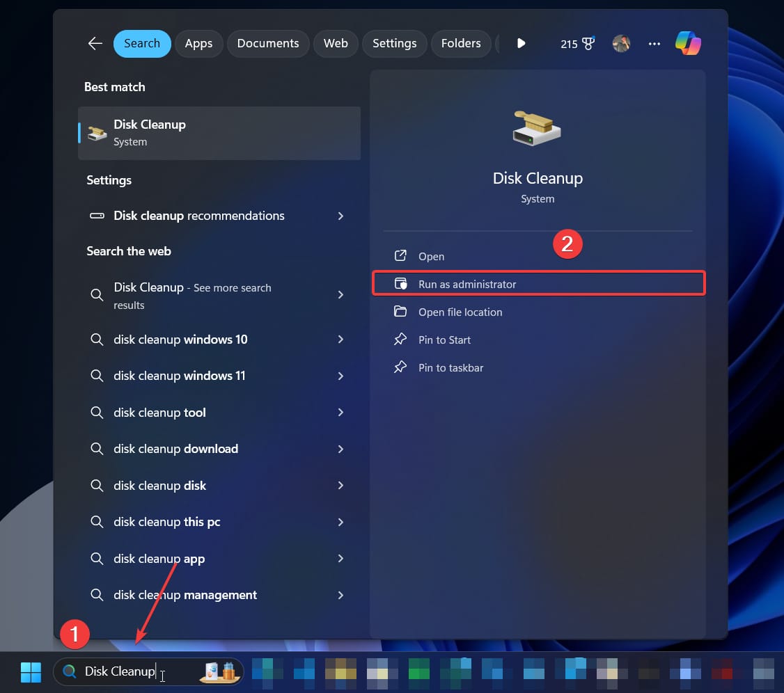The height and width of the screenshot is (693, 784).
Task: Select 'disk cleanup download' suggestion
Action: point(219,449)
